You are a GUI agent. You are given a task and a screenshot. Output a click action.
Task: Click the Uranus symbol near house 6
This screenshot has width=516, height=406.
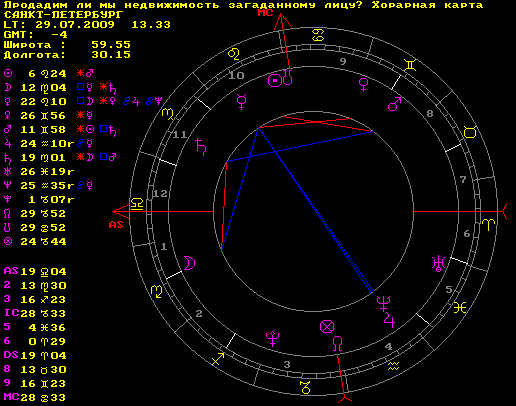(438, 264)
